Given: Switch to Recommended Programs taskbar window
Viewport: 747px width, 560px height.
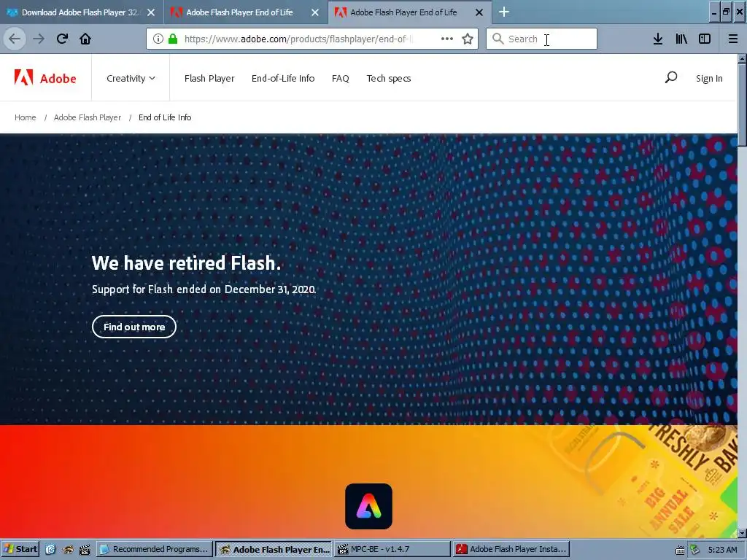Looking at the screenshot, I should pyautogui.click(x=154, y=550).
